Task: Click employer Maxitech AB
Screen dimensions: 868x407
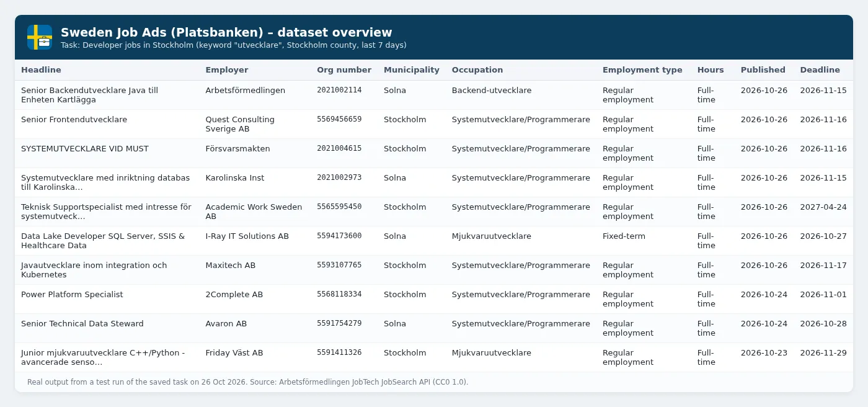Action: (x=231, y=266)
